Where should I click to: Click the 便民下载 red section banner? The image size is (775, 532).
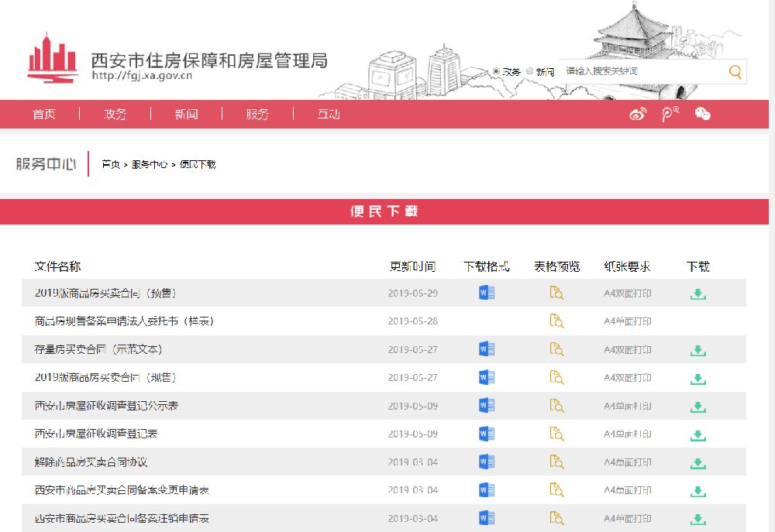384,211
